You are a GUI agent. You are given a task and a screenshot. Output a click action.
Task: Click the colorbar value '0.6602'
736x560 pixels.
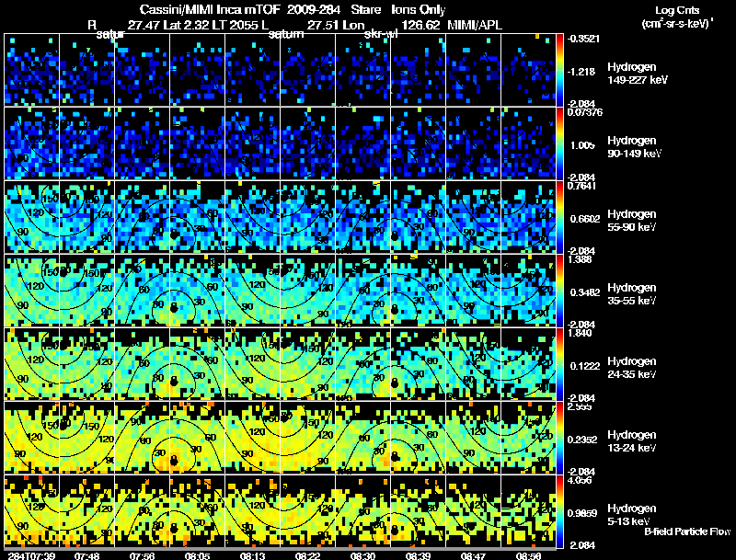coord(585,219)
